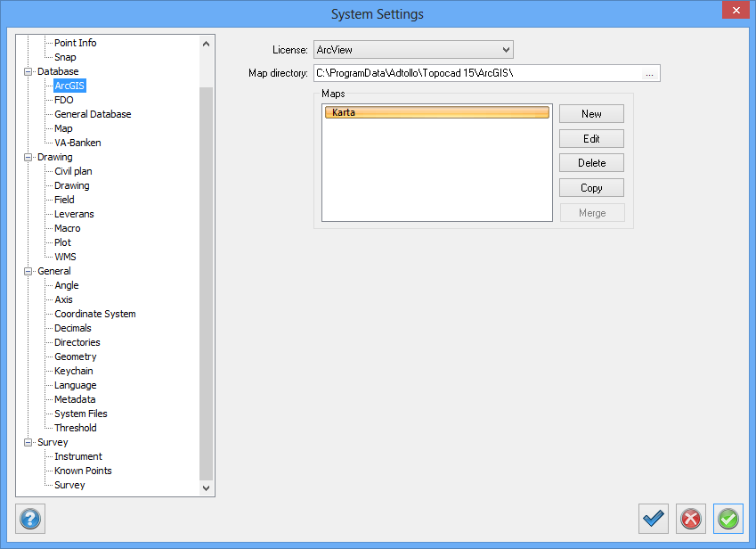Click the green OK checkmark icon
The image size is (756, 549).
728,518
